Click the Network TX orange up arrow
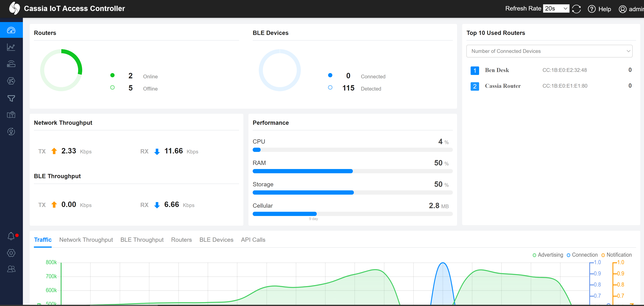The width and height of the screenshot is (644, 306). [x=54, y=151]
